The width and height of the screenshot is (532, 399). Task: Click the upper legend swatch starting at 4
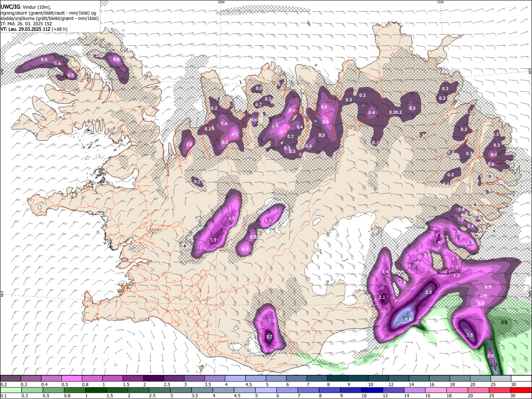(x=235, y=378)
